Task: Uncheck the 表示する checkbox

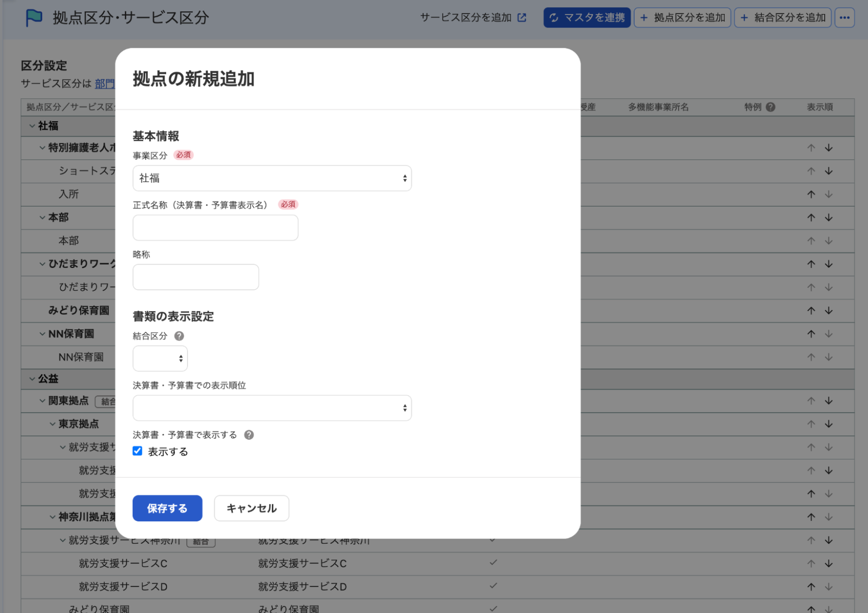Action: 137,451
